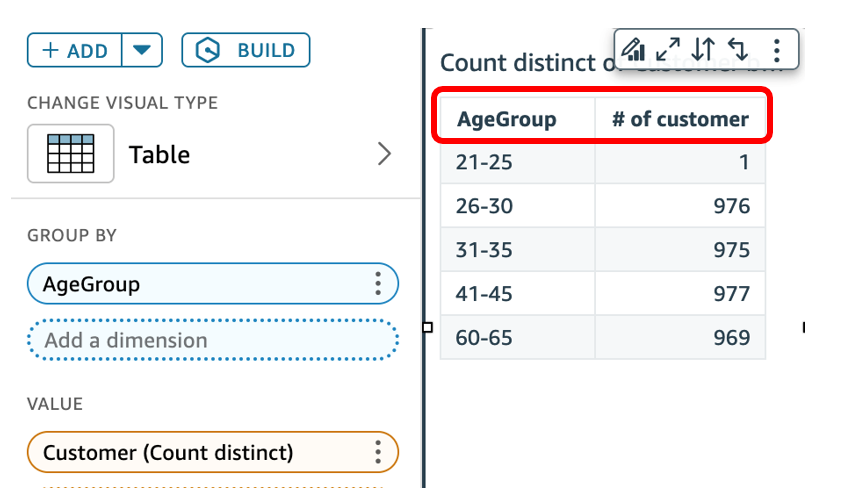Screen dimensions: 846x498
Task: Open AgeGroup field three-dot menu
Action: coord(378,284)
